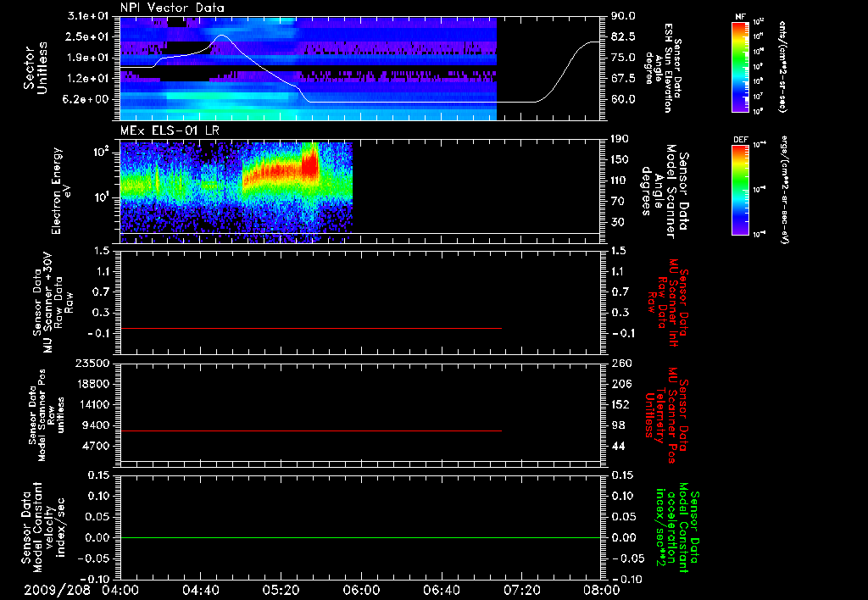
Task: Select the red line in Scanner Pos panel
Action: coord(310,431)
